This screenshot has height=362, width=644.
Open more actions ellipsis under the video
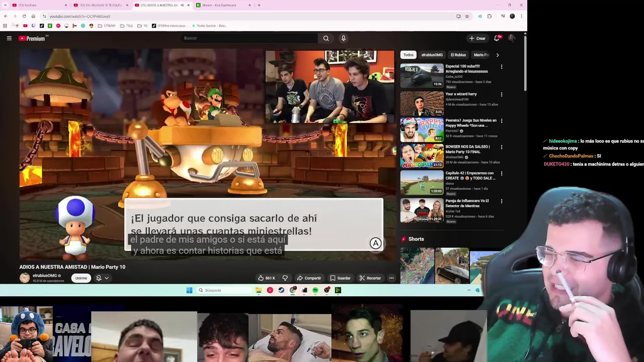pos(391,278)
